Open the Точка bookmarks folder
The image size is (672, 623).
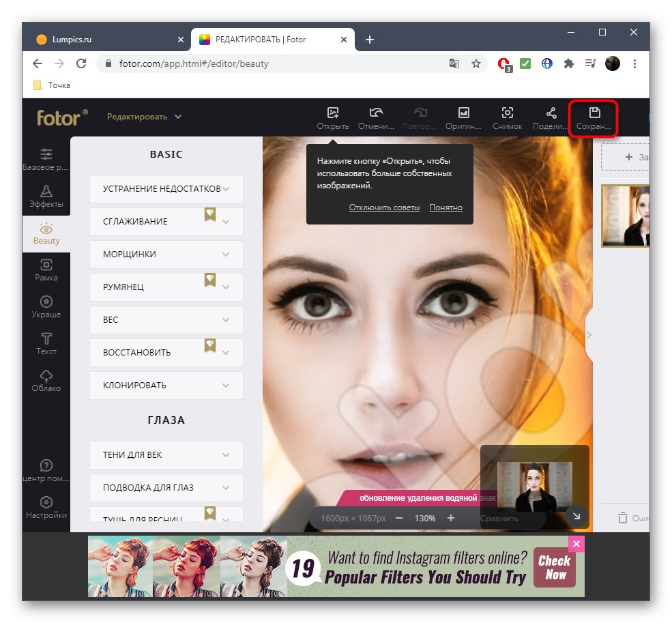click(52, 85)
